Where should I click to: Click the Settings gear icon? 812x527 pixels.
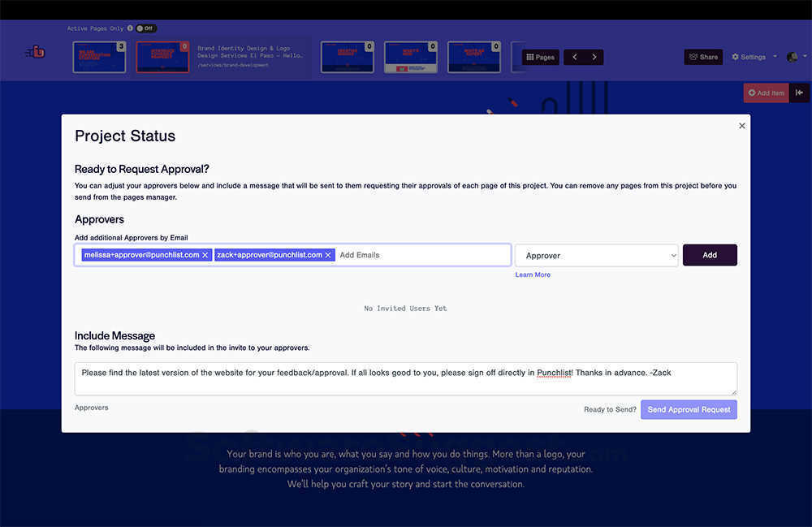(x=736, y=57)
